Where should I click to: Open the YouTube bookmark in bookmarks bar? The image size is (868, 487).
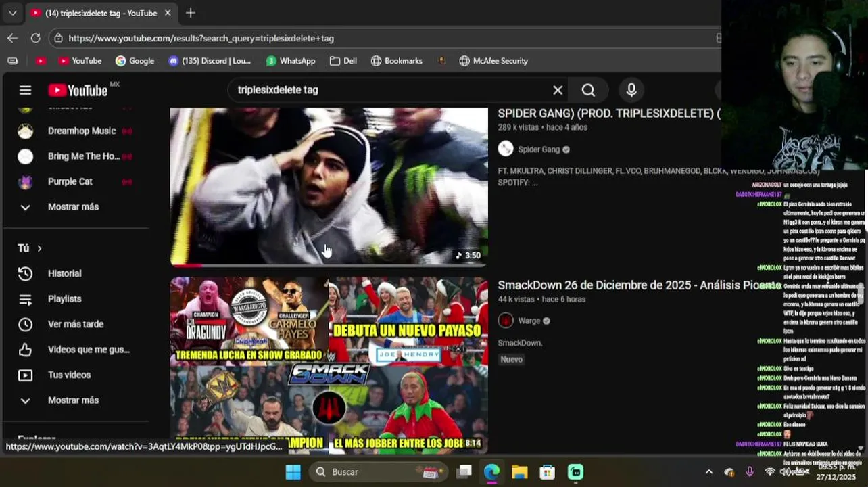click(80, 61)
